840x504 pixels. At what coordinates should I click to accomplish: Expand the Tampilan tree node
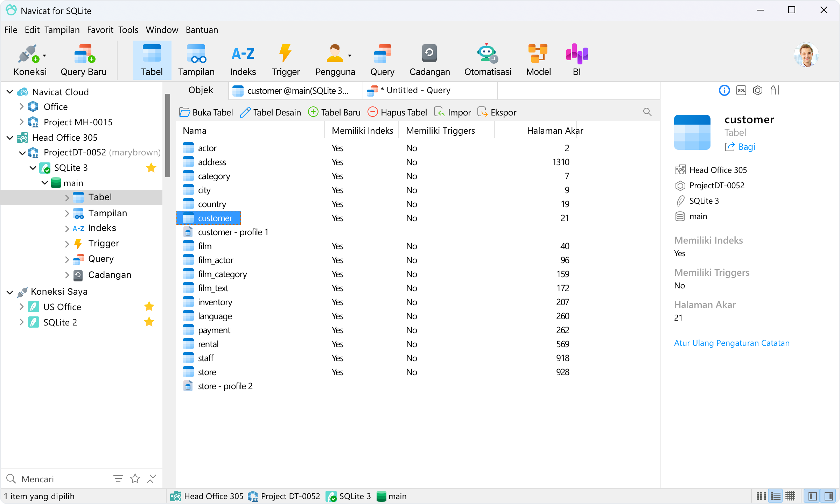click(67, 213)
